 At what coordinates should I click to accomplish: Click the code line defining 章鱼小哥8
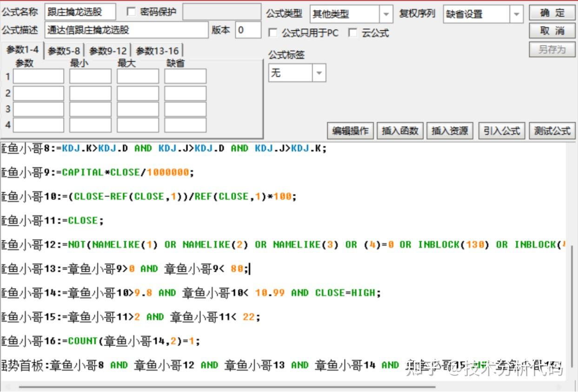[x=164, y=148]
